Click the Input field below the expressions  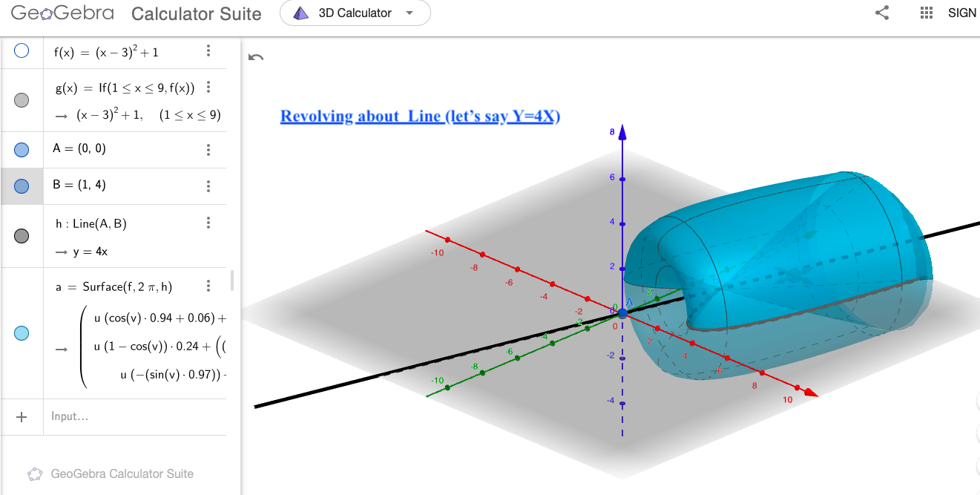tap(111, 416)
